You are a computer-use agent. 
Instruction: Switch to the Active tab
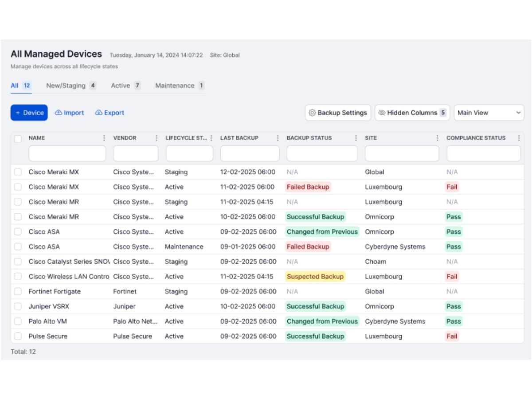click(126, 86)
